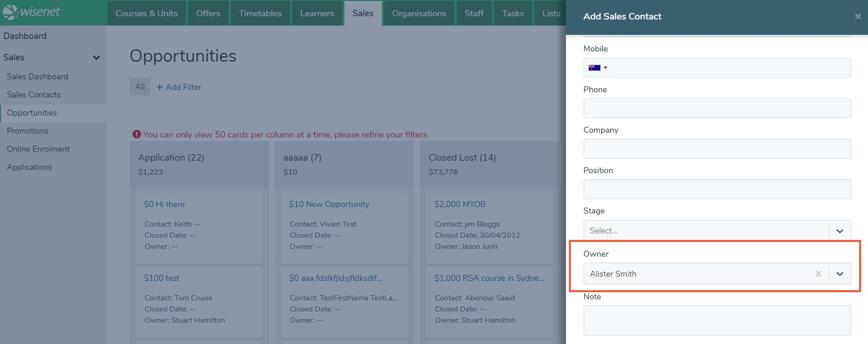Screen dimensions: 868x344
Task: Switch to the Offers tab
Action: tap(208, 13)
